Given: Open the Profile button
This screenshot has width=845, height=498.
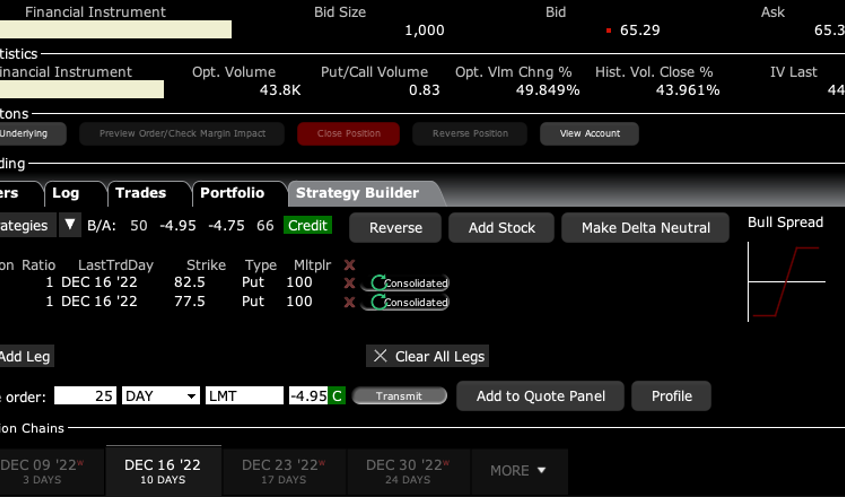Looking at the screenshot, I should (x=671, y=396).
